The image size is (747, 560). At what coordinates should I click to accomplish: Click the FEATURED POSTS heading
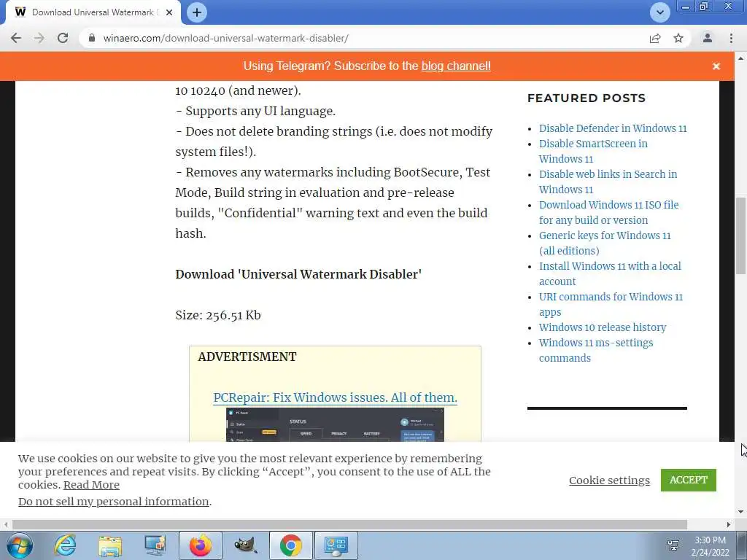(x=586, y=98)
